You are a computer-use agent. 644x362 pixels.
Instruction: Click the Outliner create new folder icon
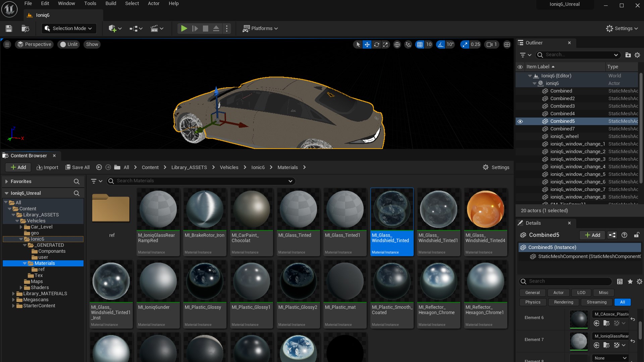(x=628, y=55)
